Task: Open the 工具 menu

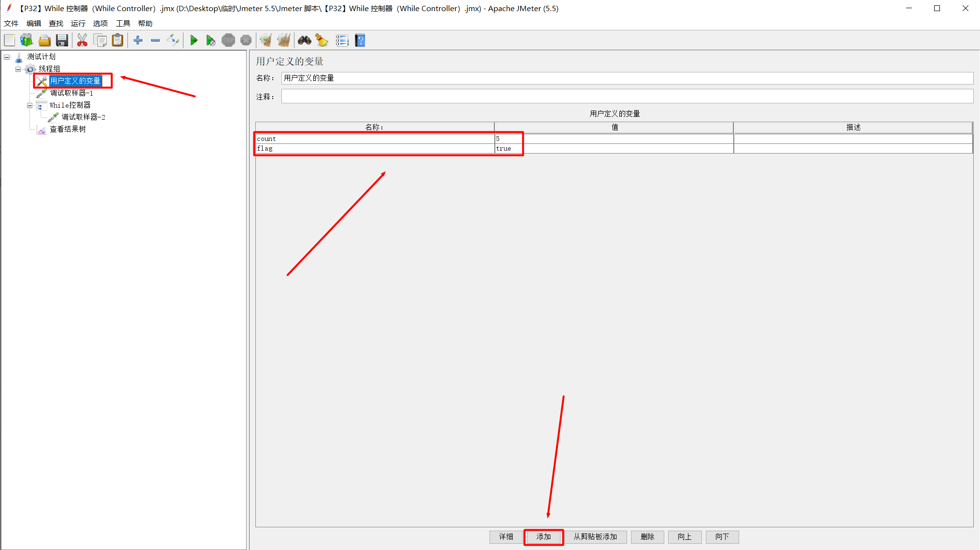Action: pyautogui.click(x=123, y=23)
